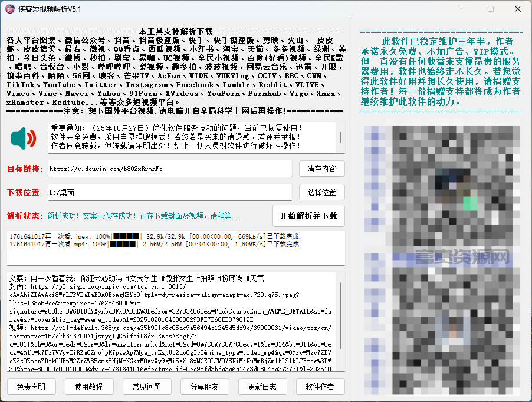Click the 重要通知 notice text
The image size is (532, 402).
coord(176,137)
